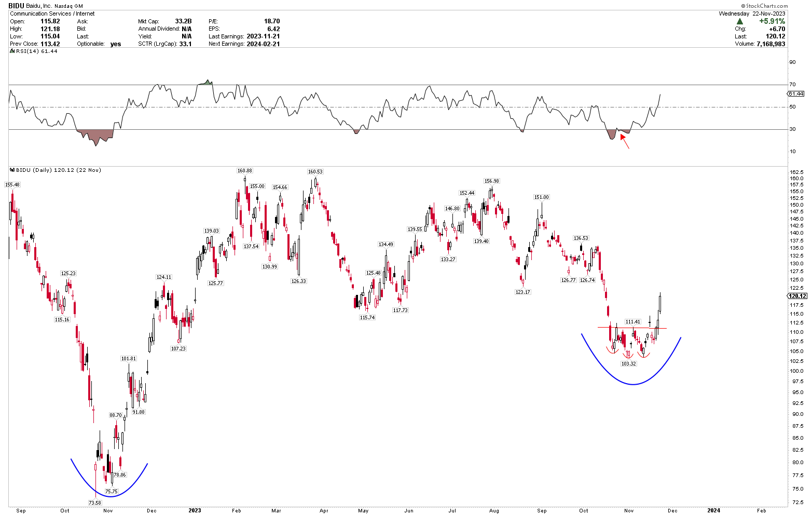Click the 107.23 price label

click(178, 348)
